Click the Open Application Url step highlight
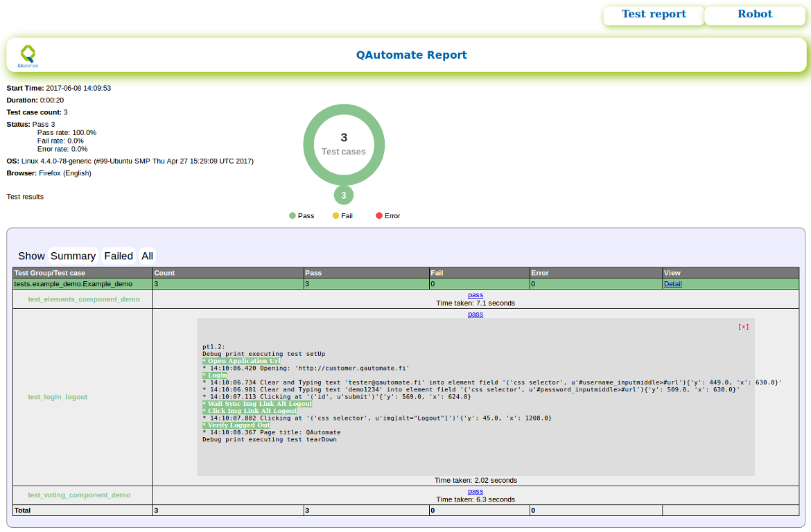The width and height of the screenshot is (811, 532). (241, 362)
